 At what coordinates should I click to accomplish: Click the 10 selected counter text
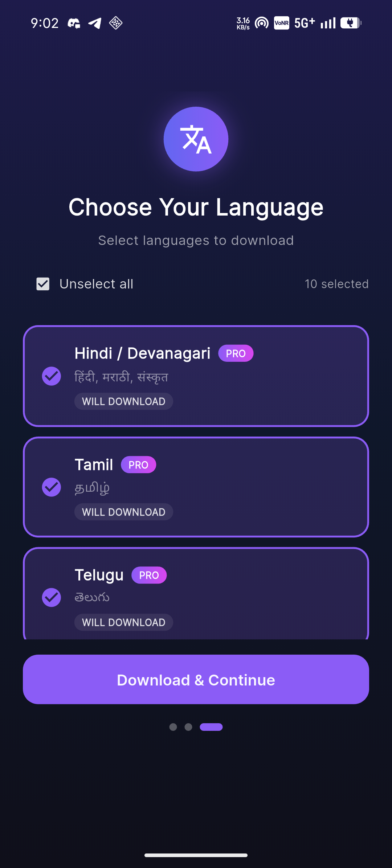coord(336,284)
